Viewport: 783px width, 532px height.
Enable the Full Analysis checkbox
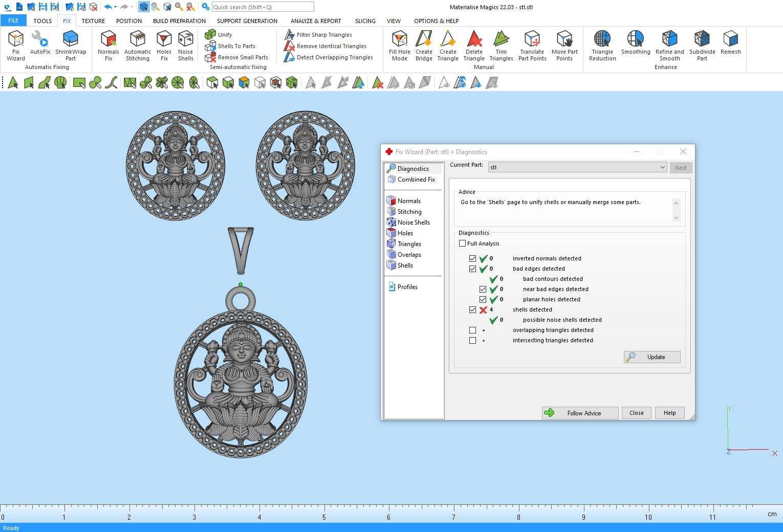463,243
